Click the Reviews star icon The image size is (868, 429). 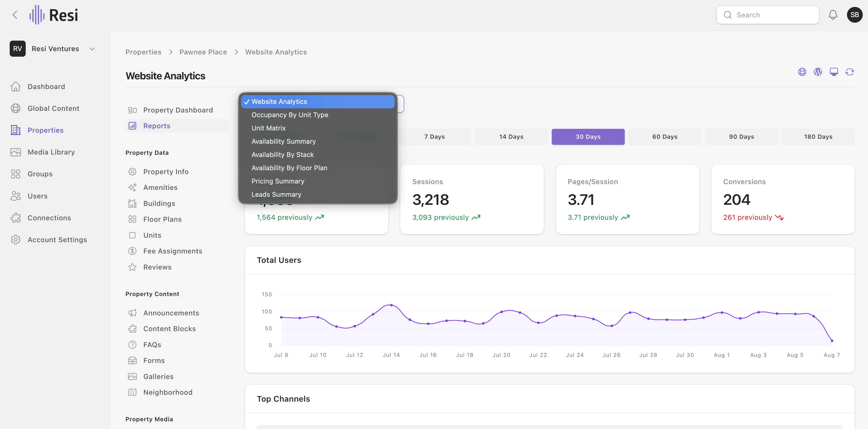[132, 267]
